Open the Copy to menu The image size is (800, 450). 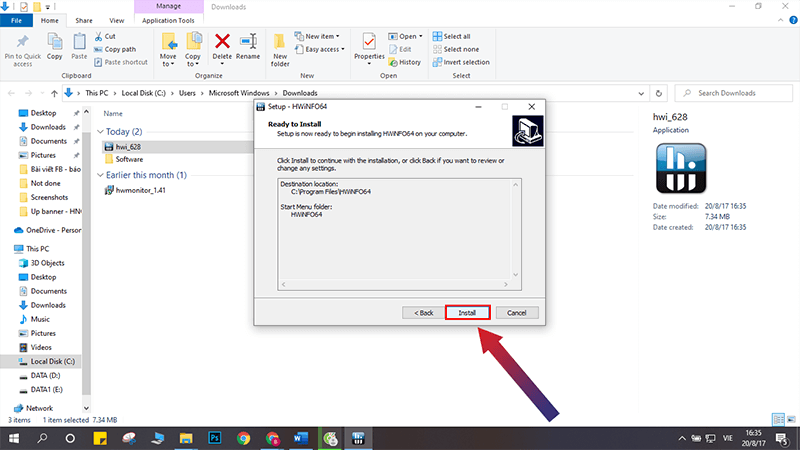tap(193, 50)
